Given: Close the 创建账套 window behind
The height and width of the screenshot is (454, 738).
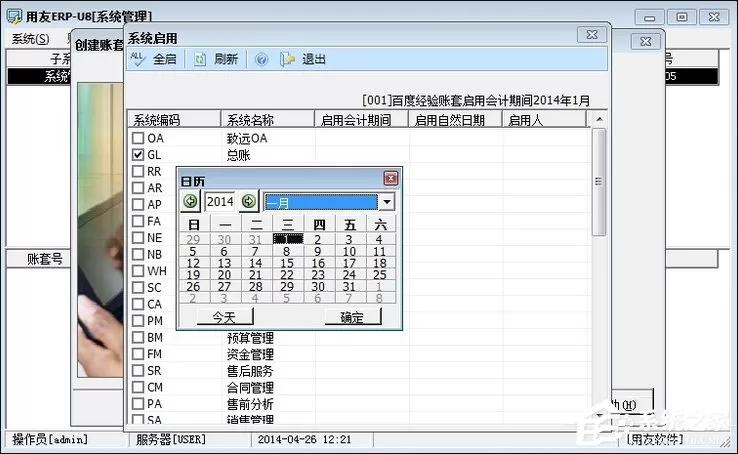Looking at the screenshot, I should [645, 42].
